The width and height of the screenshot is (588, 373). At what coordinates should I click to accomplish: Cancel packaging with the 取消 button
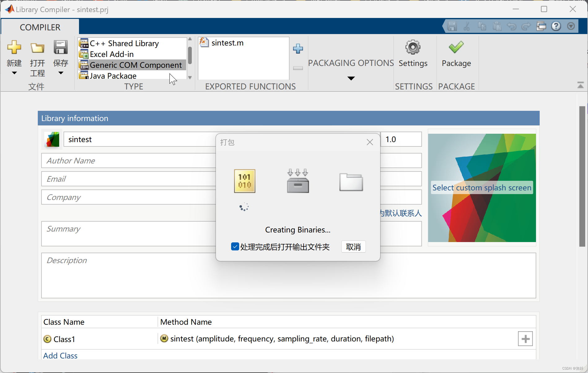[353, 247]
